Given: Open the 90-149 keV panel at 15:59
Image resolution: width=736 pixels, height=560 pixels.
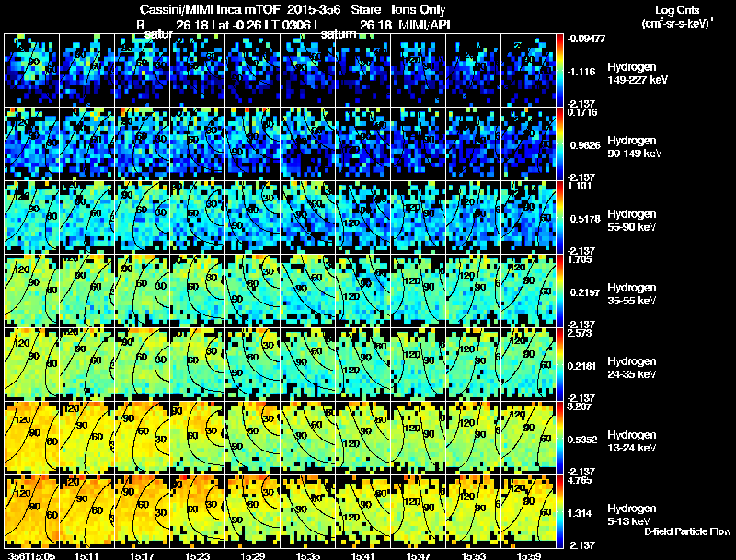Looking at the screenshot, I should point(528,143).
